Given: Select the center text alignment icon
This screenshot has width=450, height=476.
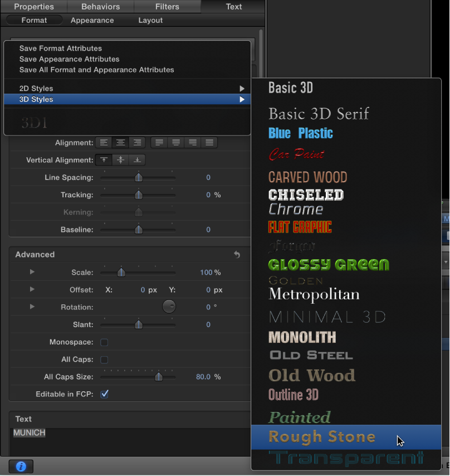Looking at the screenshot, I should tap(120, 142).
